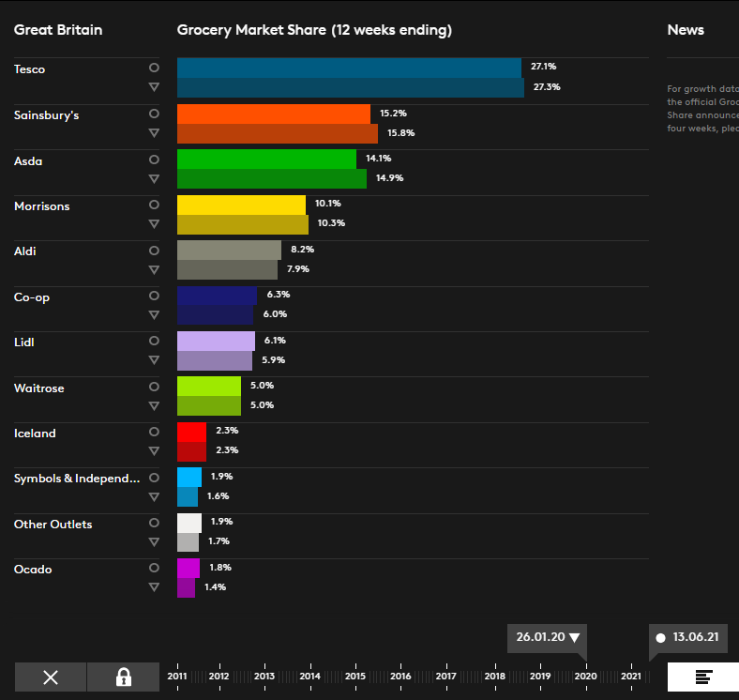
Task: Select the circle marker for Aldi
Action: pyautogui.click(x=154, y=251)
